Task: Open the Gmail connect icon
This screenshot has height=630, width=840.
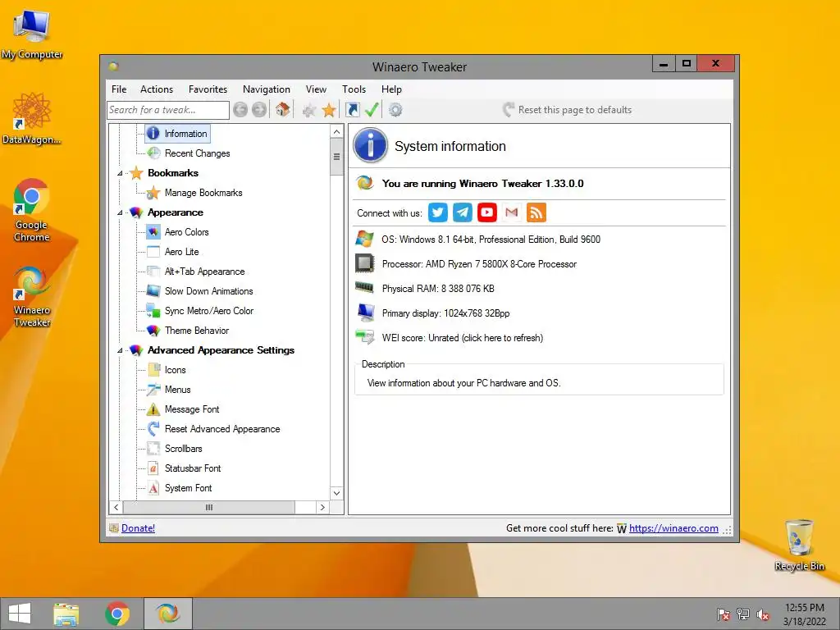Action: tap(512, 212)
